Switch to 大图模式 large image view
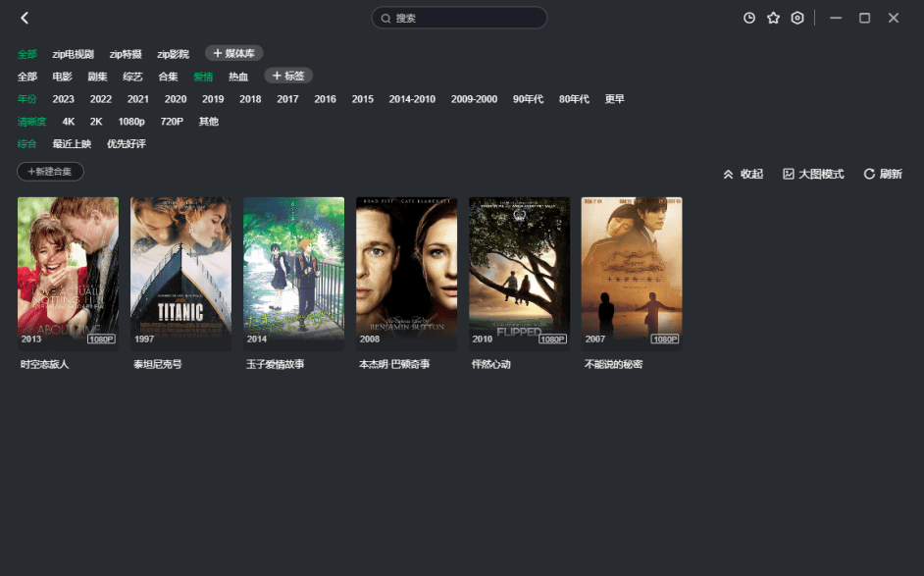Image resolution: width=924 pixels, height=576 pixels. [x=813, y=174]
